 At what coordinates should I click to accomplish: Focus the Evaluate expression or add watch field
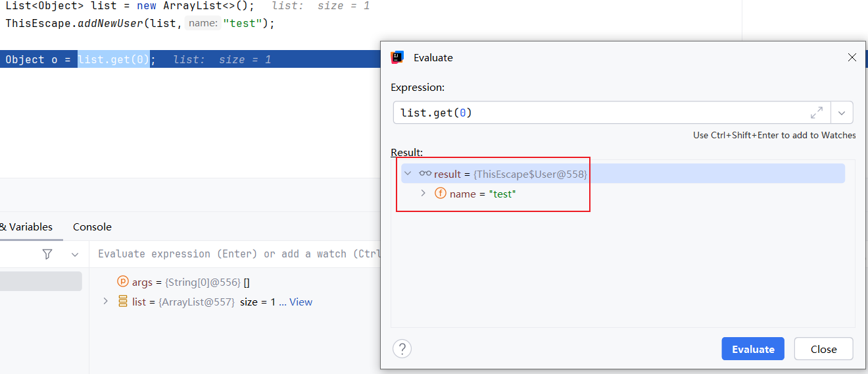coord(237,254)
